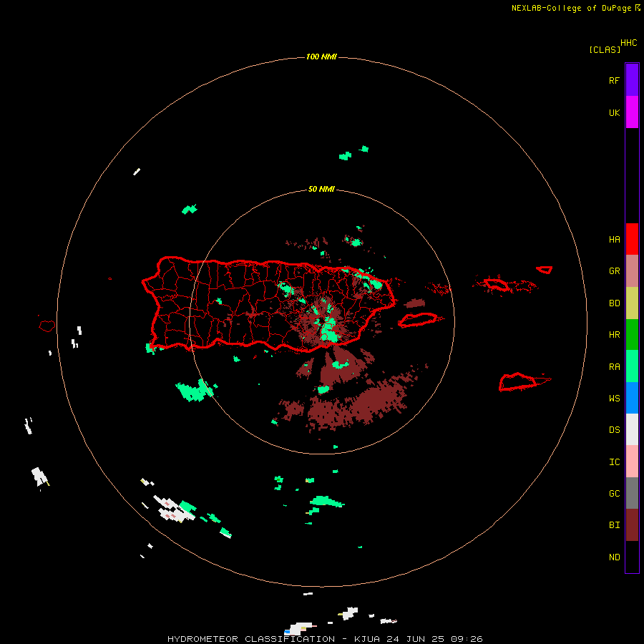
Task: Click the 'ND' legend label
Action: coord(614,557)
